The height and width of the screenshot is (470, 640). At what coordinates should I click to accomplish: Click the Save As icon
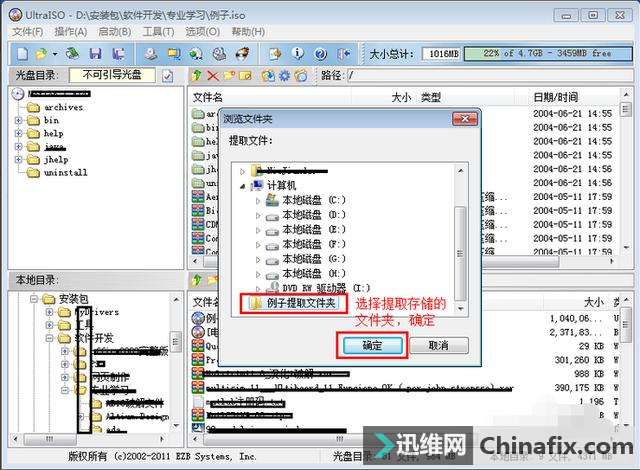point(119,53)
